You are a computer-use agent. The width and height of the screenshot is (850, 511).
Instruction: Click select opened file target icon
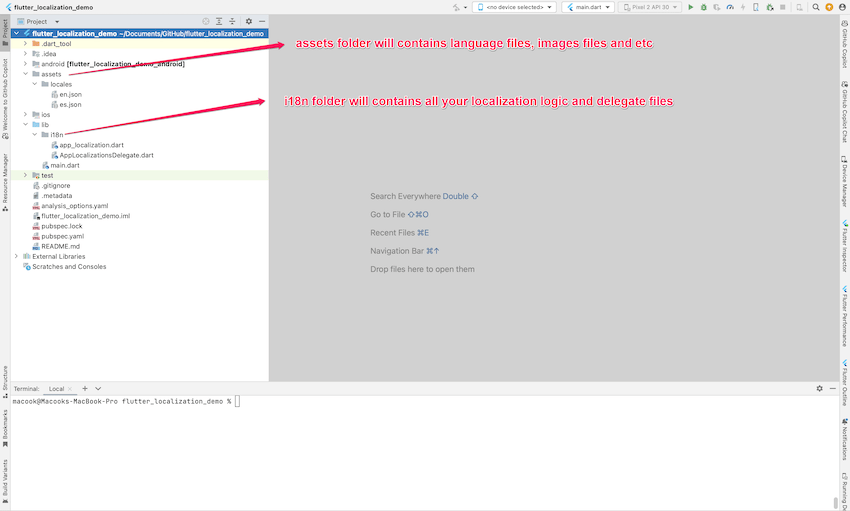pos(206,21)
